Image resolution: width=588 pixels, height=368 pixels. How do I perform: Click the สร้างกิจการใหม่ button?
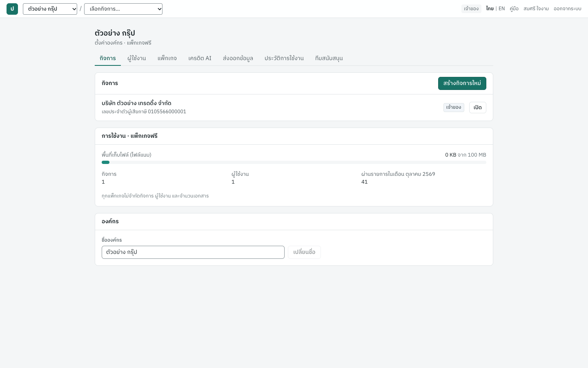pos(462,83)
